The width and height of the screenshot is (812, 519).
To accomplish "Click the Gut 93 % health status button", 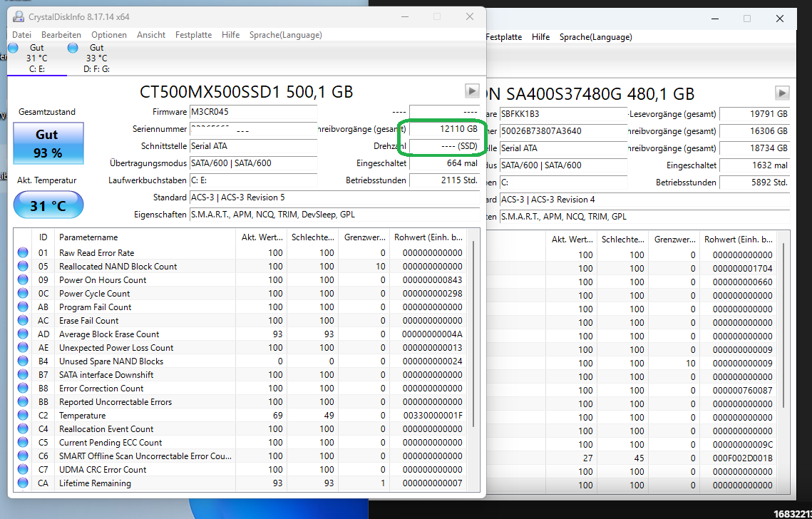I will point(48,143).
